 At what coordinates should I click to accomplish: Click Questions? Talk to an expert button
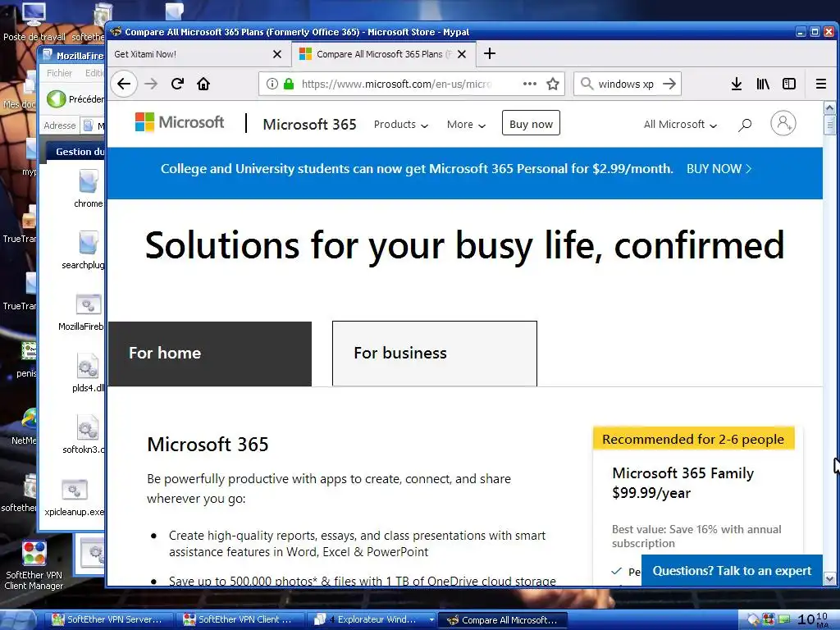pos(732,571)
